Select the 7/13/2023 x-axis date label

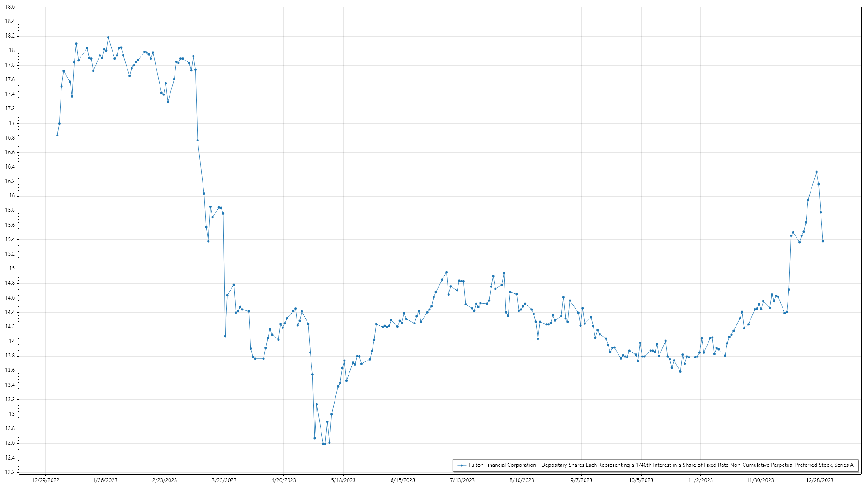point(462,480)
